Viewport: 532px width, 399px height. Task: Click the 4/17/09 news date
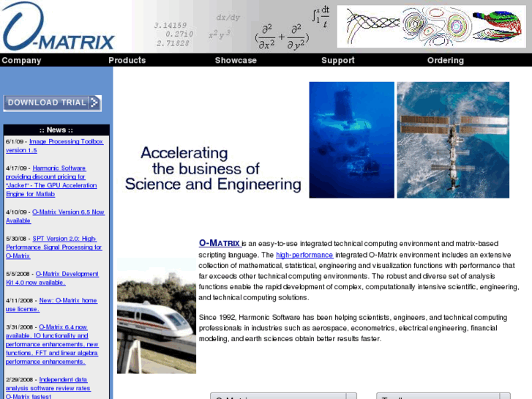coord(16,168)
